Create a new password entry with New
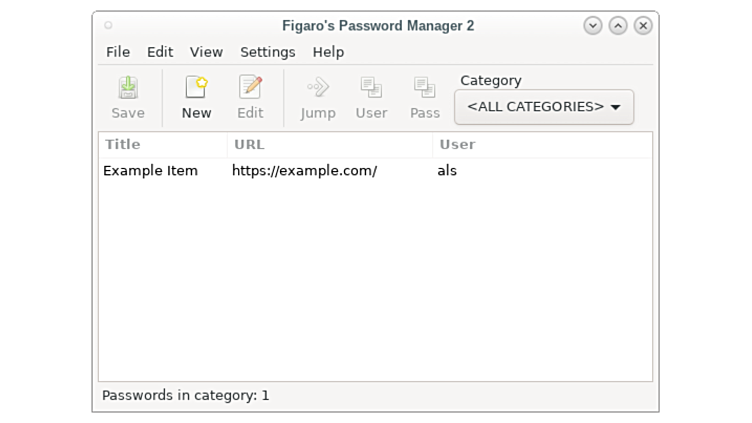This screenshot has height=423, width=752. (196, 98)
